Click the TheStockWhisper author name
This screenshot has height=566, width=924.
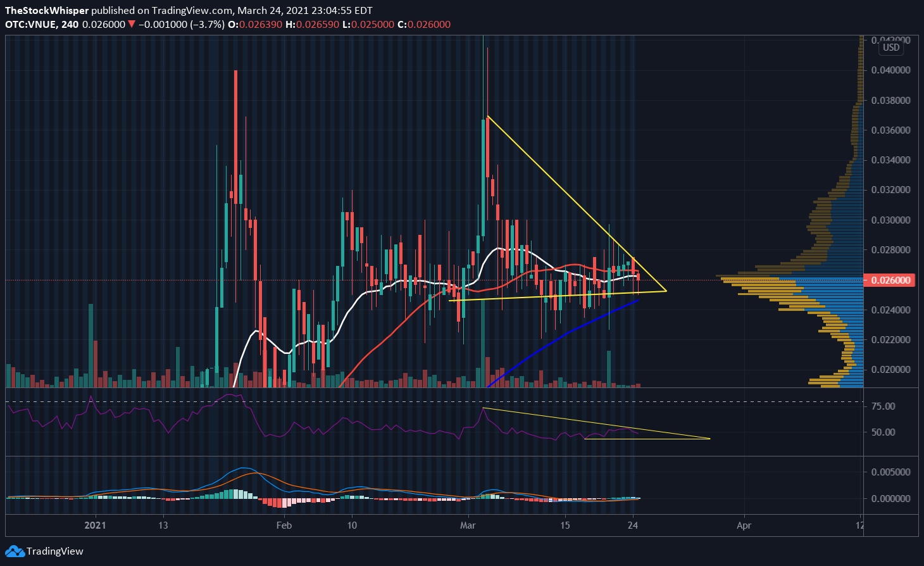47,11
